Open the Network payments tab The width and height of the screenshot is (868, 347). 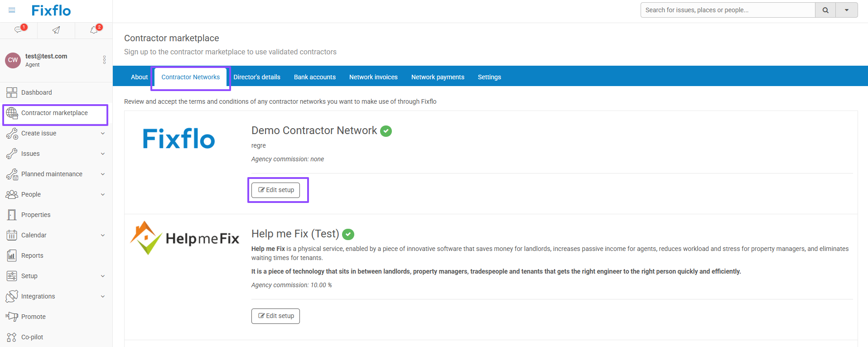click(438, 77)
